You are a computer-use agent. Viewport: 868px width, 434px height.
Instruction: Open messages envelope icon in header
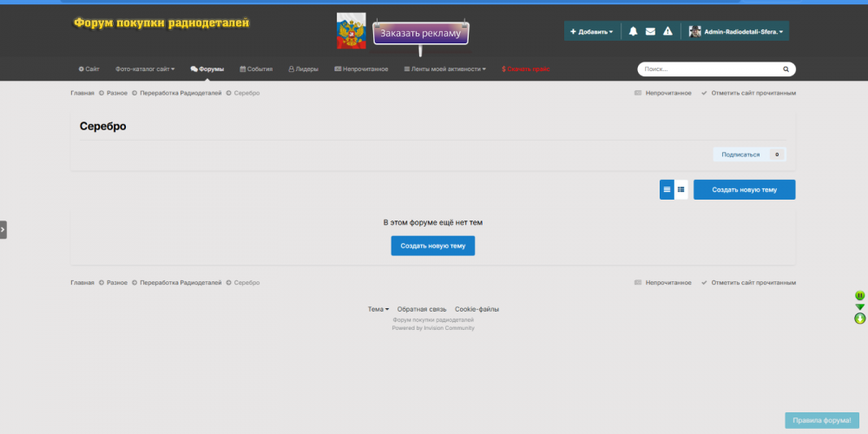650,31
